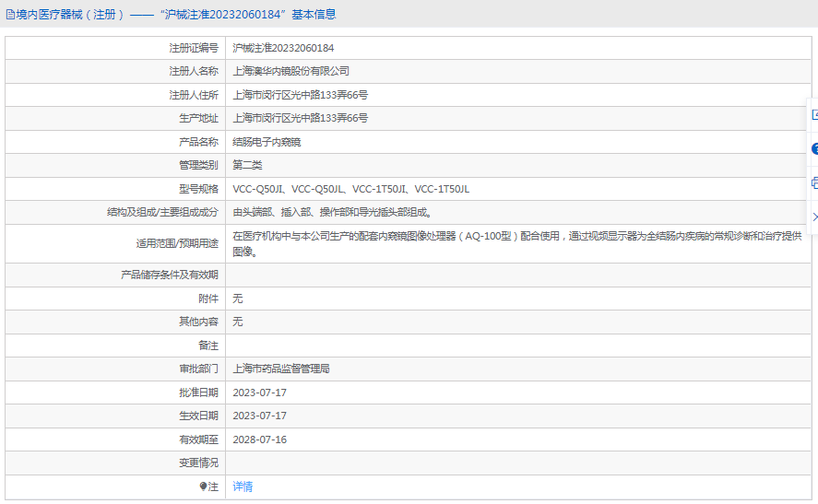Select approving department 上海市药品监督管理局

tap(281, 369)
